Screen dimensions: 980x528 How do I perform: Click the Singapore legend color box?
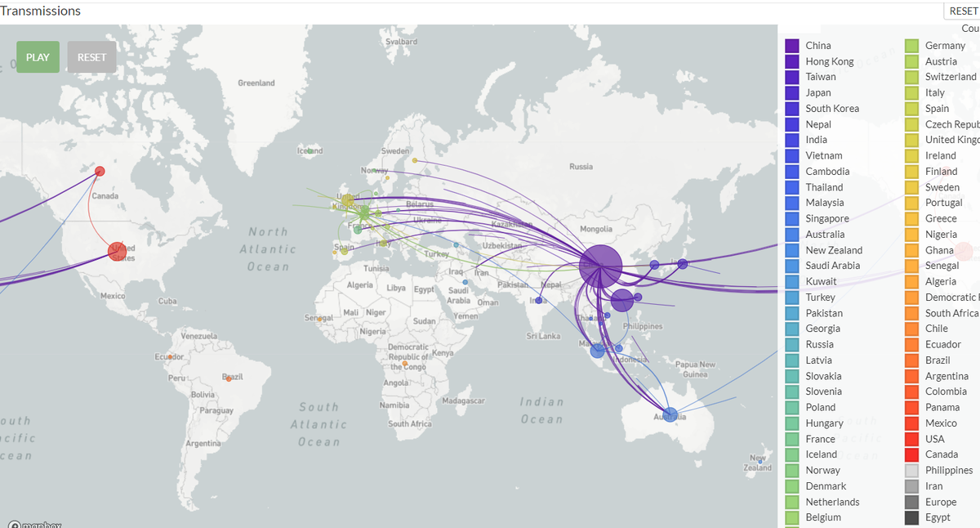pyautogui.click(x=791, y=219)
